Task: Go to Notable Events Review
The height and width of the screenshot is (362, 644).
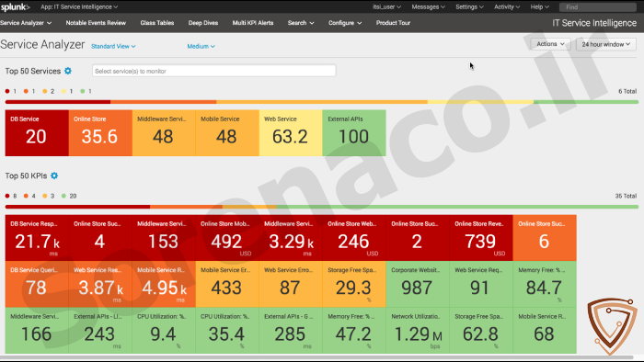Action: 96,23
